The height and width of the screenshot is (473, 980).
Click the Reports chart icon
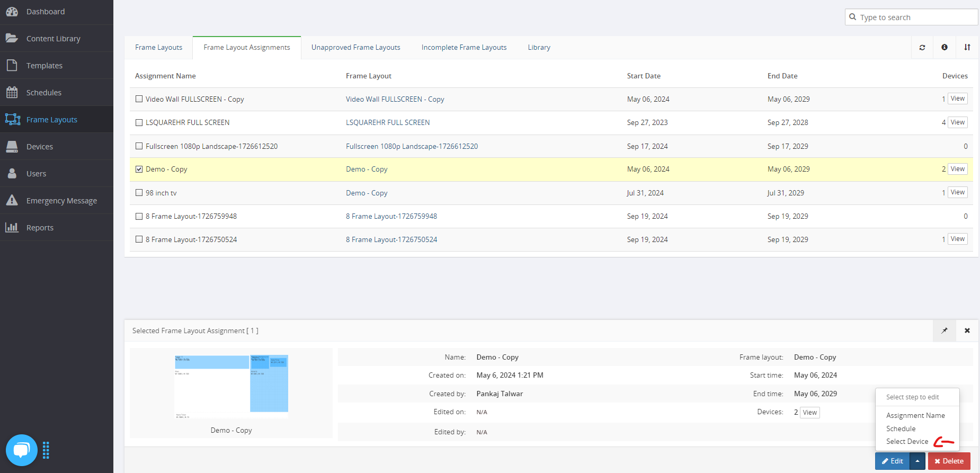click(12, 227)
